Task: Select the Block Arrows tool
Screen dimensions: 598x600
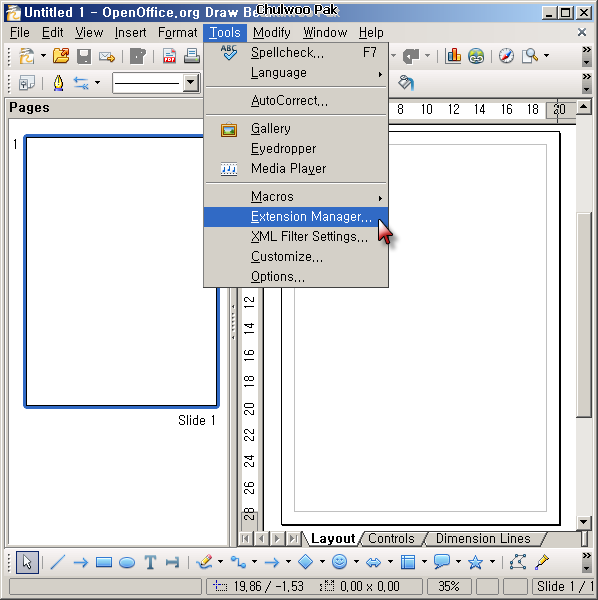Action: point(373,562)
